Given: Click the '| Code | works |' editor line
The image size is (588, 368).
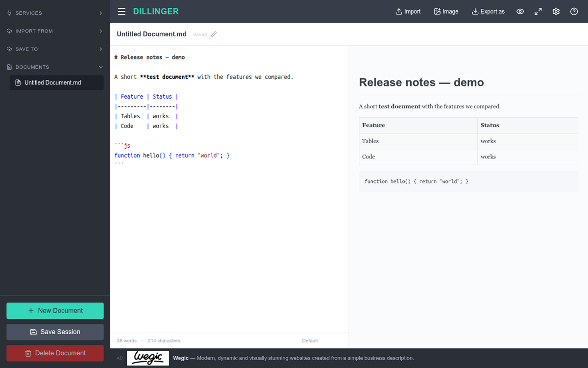Looking at the screenshot, I should (146, 126).
